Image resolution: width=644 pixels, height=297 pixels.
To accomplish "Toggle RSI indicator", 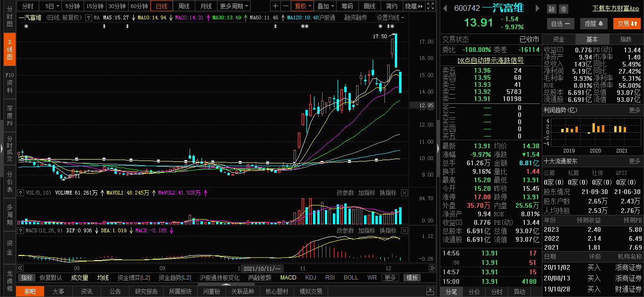I will [x=330, y=278].
